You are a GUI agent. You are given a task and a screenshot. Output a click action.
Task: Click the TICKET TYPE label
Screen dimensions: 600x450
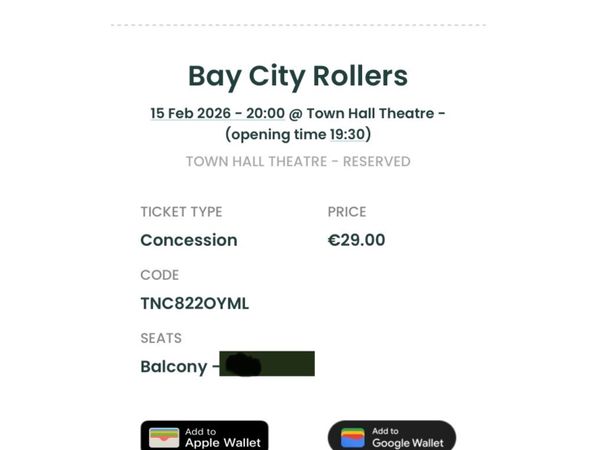click(181, 212)
